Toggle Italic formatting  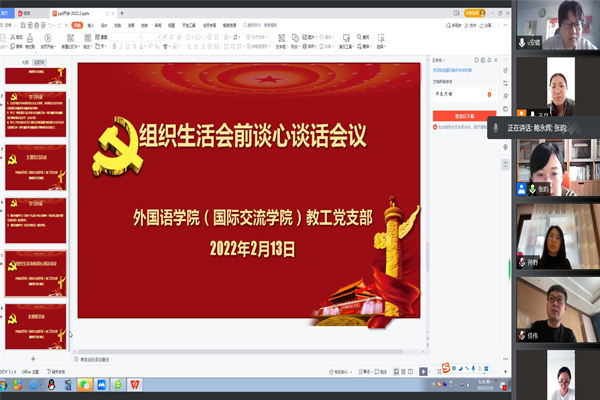[x=121, y=46]
